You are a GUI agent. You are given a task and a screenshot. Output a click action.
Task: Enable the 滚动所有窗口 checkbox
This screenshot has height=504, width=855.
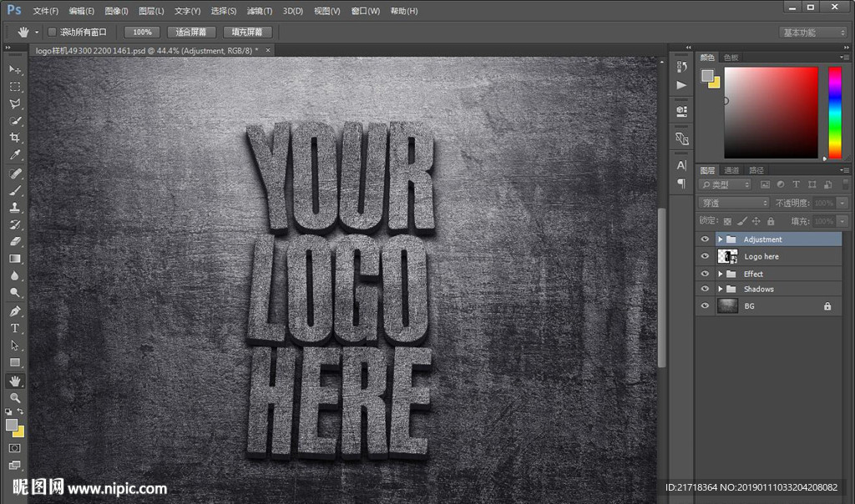tap(53, 33)
